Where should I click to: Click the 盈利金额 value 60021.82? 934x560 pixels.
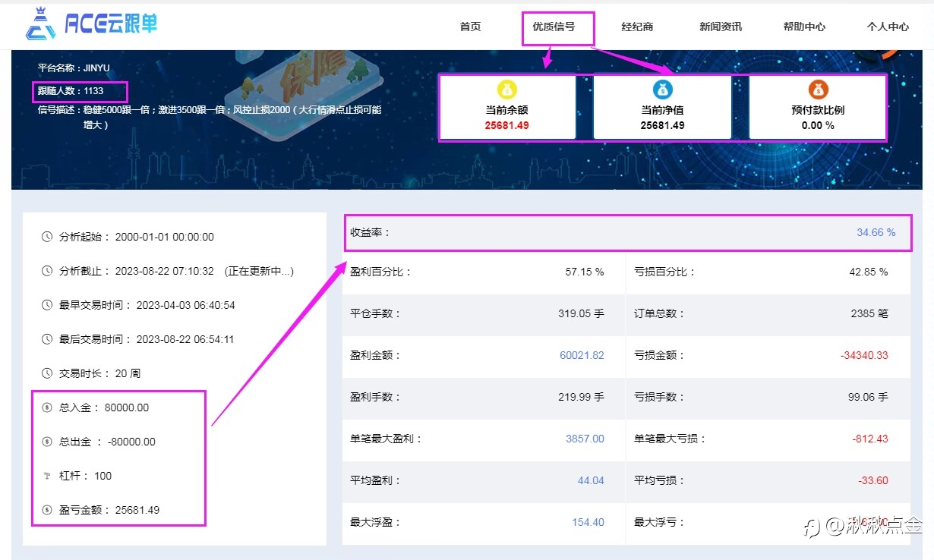[x=582, y=355]
